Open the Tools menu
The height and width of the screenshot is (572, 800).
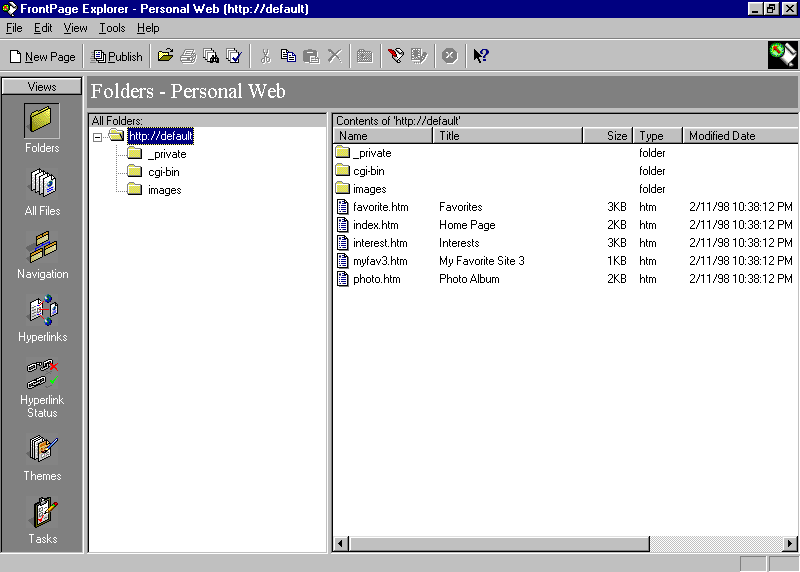click(112, 28)
